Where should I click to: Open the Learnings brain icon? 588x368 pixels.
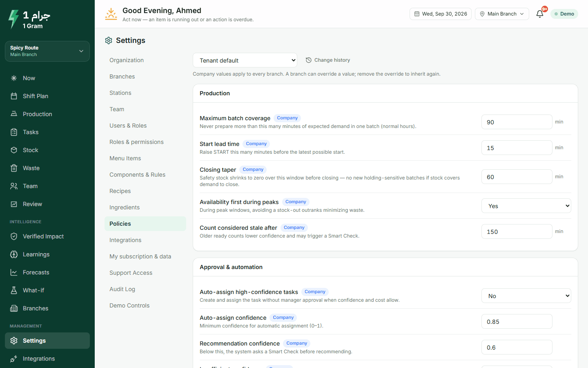(14, 254)
